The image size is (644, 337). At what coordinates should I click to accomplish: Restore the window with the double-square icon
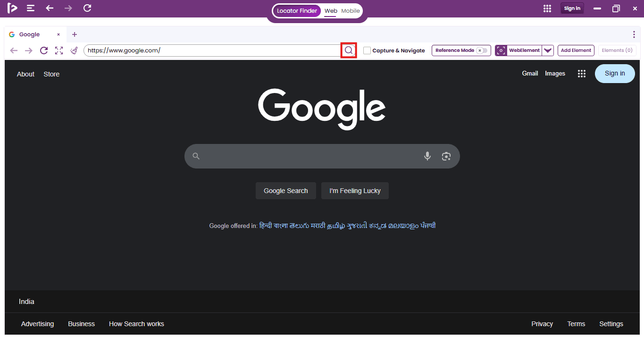tap(616, 8)
